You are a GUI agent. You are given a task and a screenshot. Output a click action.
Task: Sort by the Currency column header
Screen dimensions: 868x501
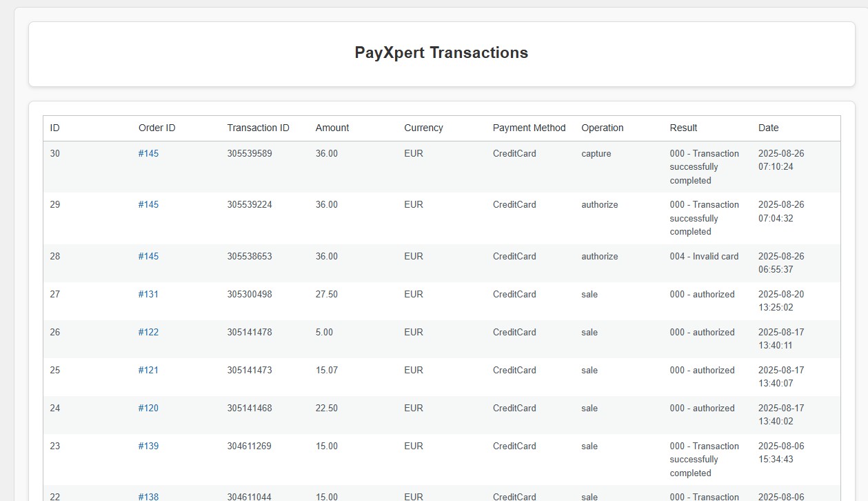(423, 128)
